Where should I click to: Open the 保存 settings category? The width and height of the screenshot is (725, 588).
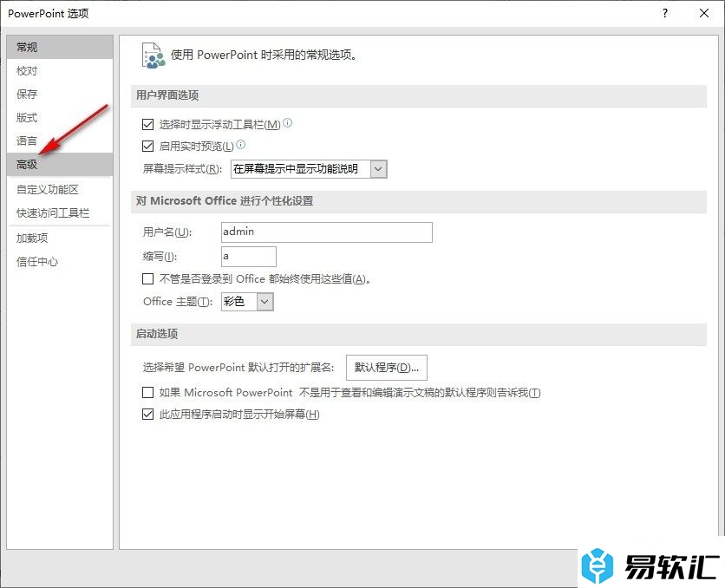[60, 95]
